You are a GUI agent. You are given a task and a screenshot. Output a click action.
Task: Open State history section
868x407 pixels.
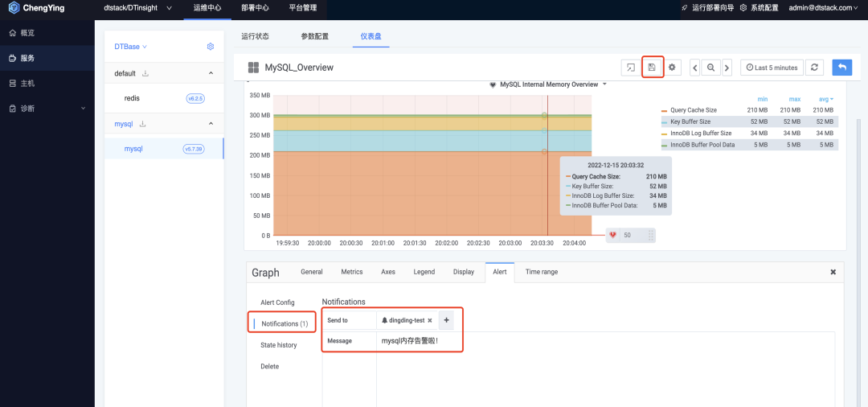[x=278, y=345]
